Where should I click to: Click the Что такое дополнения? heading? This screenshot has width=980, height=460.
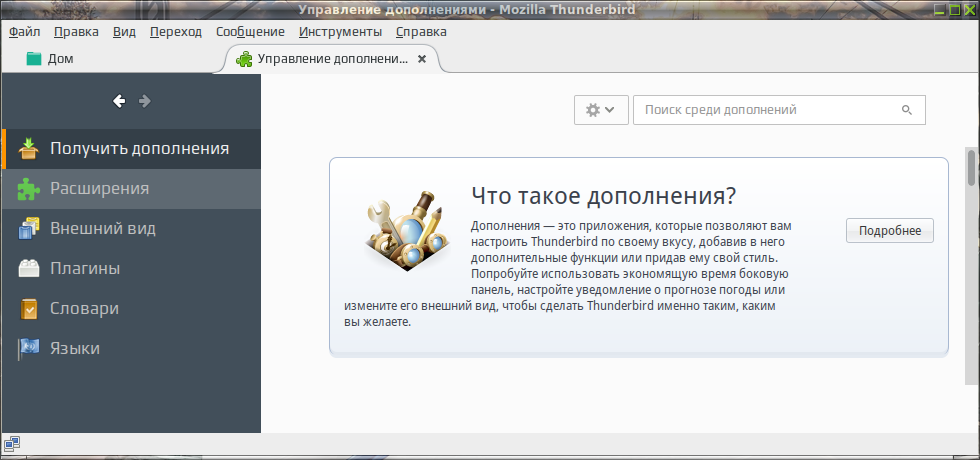click(x=604, y=196)
